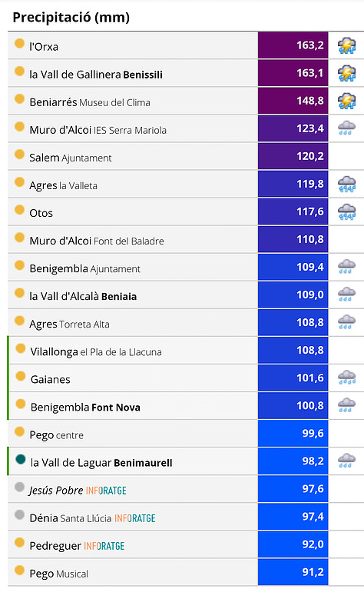364x599 pixels.
Task: Open the Pego centre station
Action: pos(57,434)
